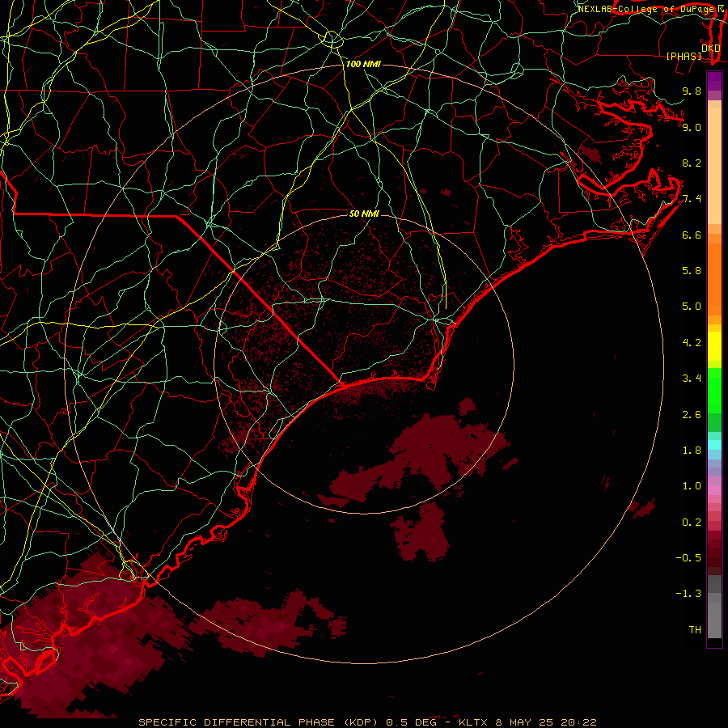
Task: Click the peach band of the color bar
Action: (714, 166)
